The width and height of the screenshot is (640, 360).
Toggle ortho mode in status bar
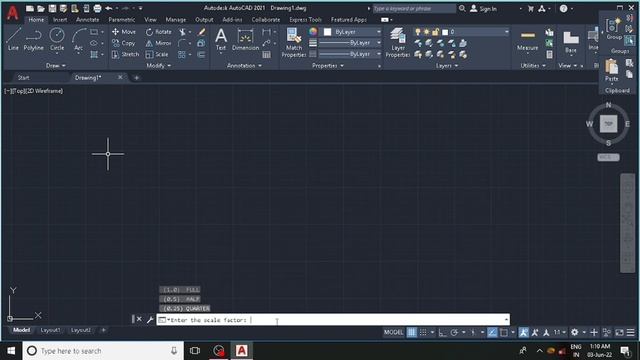[x=442, y=333]
